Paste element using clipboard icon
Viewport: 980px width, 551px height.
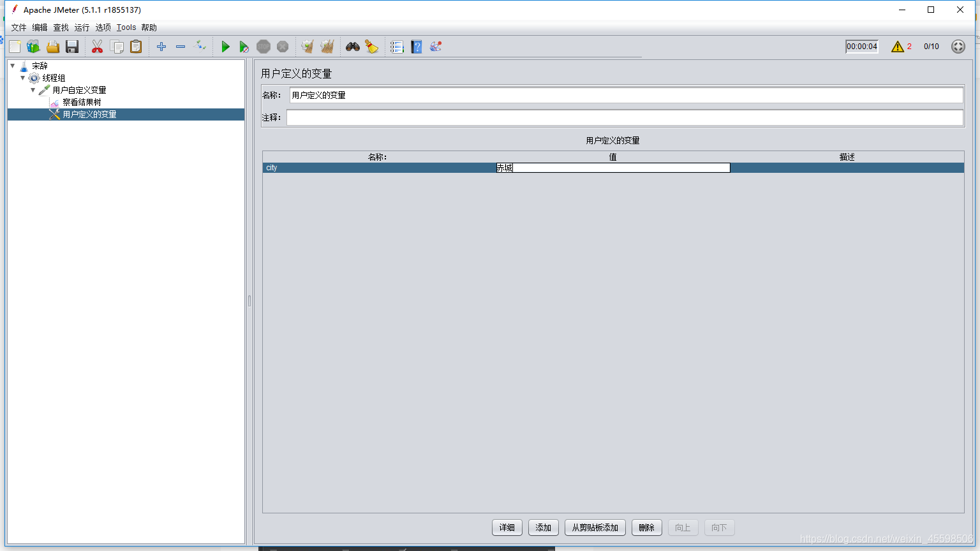[136, 47]
